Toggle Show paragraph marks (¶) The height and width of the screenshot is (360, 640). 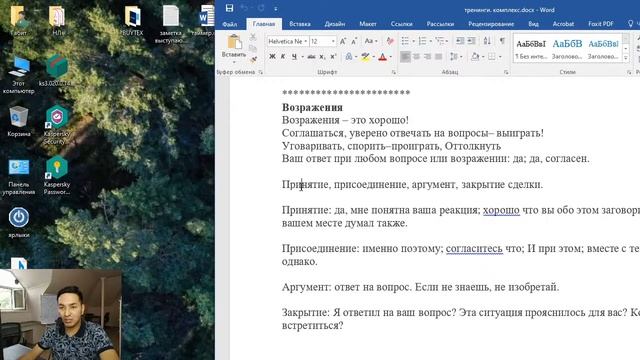pos(502,41)
